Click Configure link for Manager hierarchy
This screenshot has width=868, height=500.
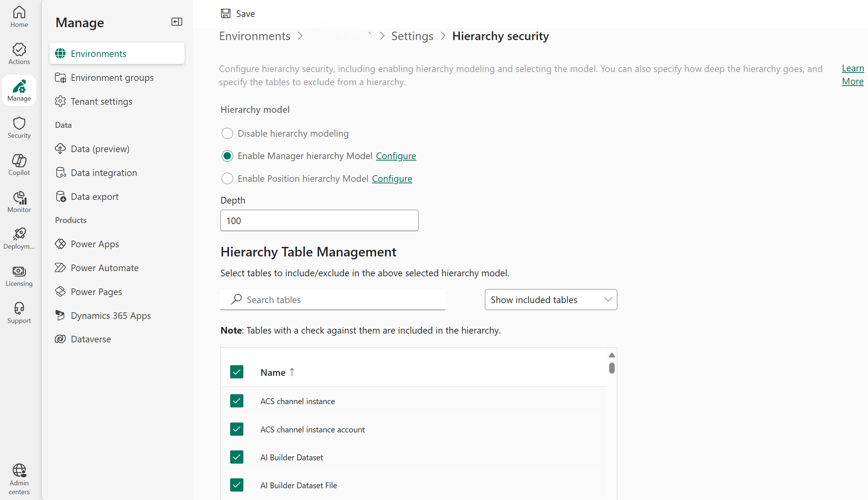coord(396,156)
